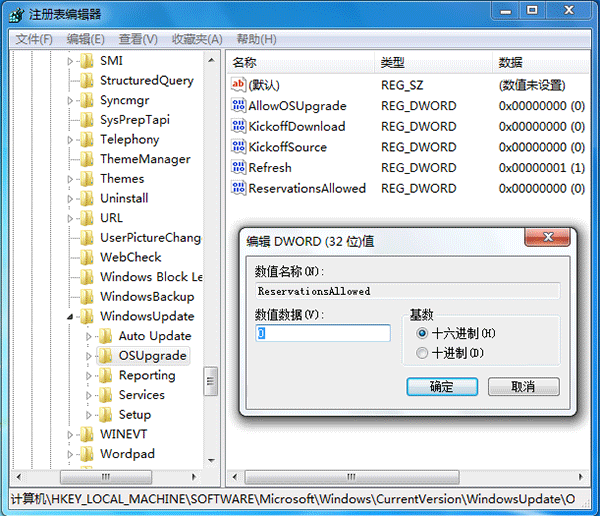Viewport: 600px width, 516px height.
Task: Select the SysPrepTapi folder icon
Action: coord(87,120)
